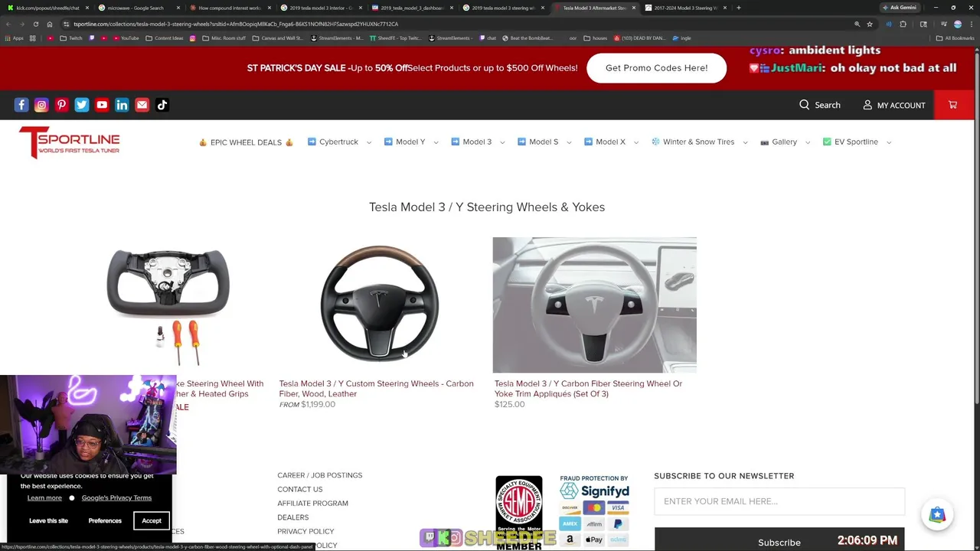Click the address bar URL
The image size is (980, 551).
(x=236, y=24)
